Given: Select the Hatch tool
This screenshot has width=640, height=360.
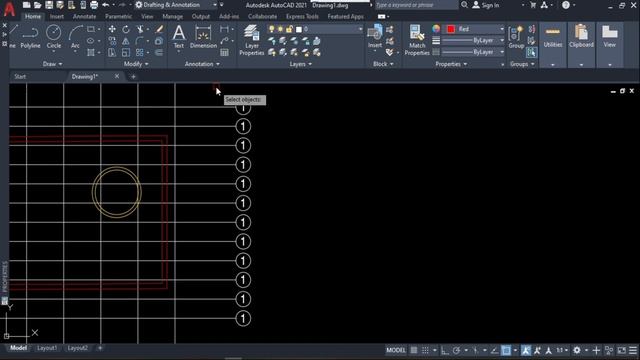Looking at the screenshot, I should [x=91, y=52].
